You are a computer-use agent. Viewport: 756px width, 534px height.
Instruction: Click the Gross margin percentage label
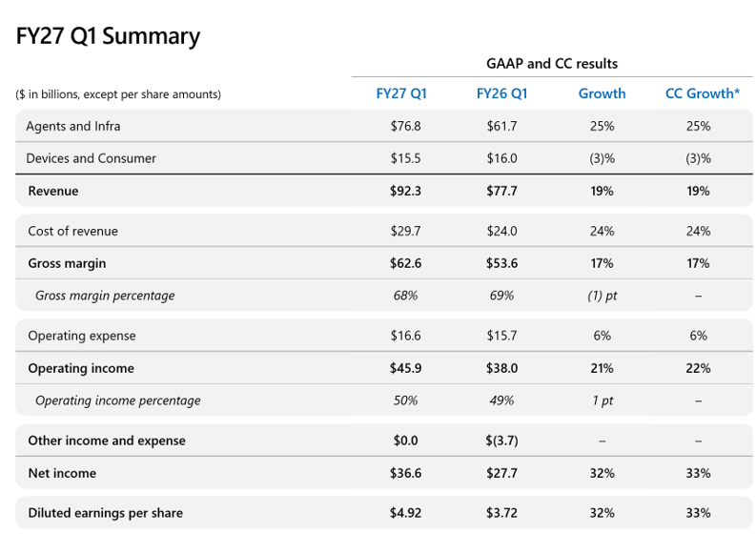[x=105, y=296]
